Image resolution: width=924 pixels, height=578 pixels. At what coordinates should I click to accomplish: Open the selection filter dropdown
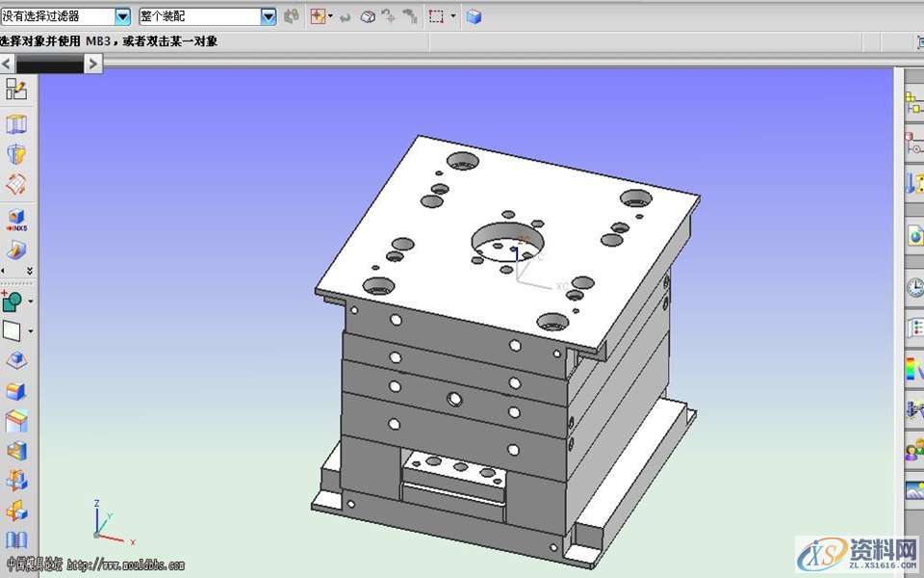click(122, 16)
